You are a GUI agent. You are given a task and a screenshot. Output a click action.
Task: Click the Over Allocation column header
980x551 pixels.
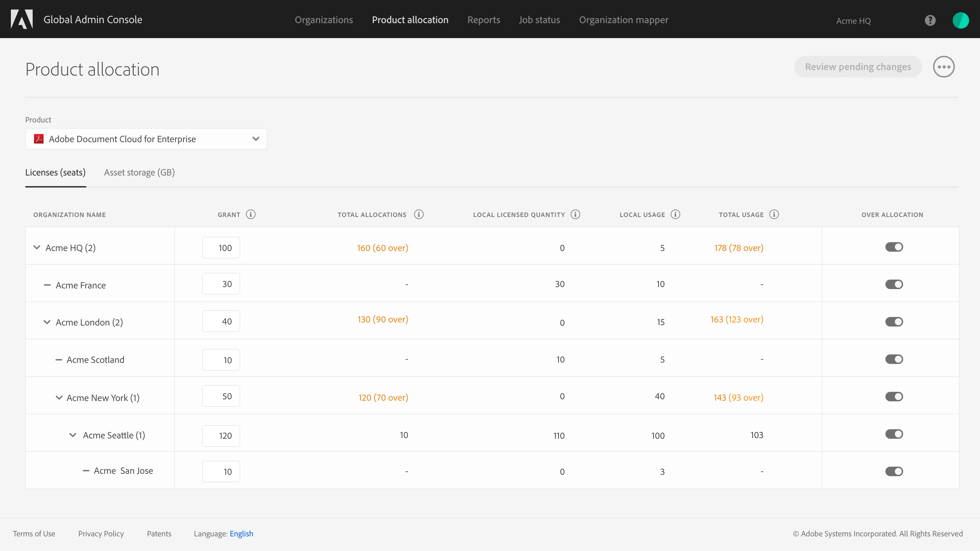892,215
